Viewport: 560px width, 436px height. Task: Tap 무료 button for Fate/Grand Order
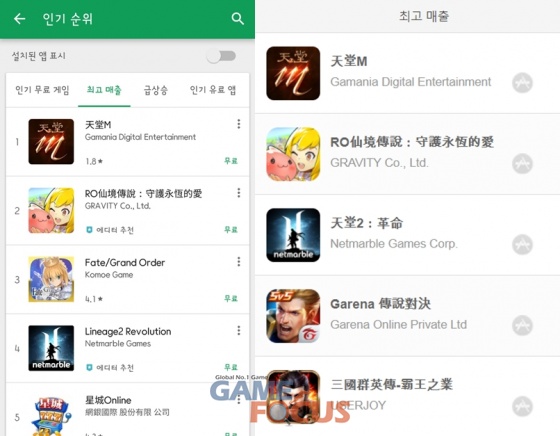tap(231, 298)
